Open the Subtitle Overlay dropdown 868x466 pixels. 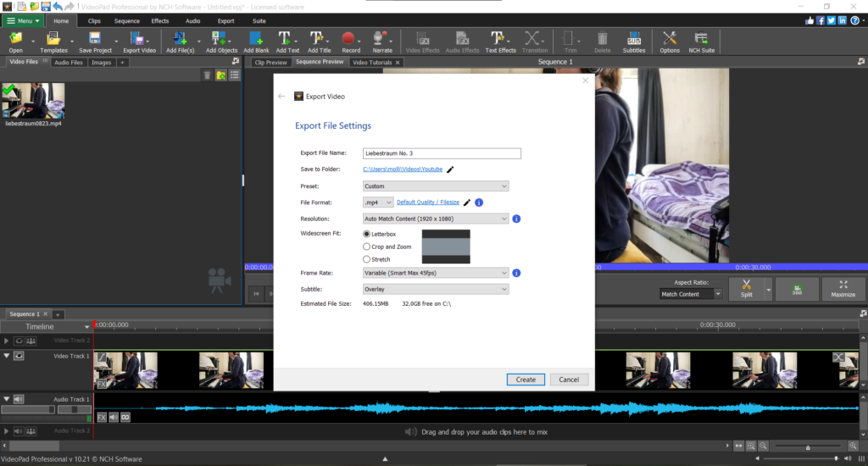pos(435,289)
